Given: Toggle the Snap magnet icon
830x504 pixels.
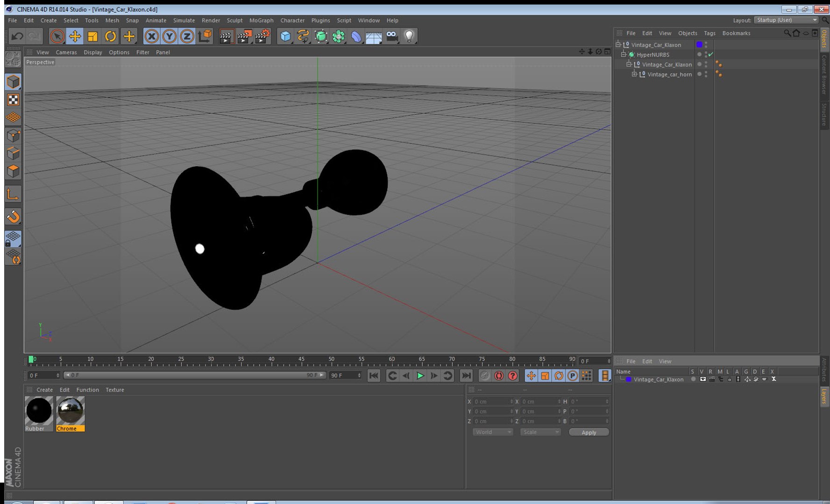Looking at the screenshot, I should click(13, 217).
